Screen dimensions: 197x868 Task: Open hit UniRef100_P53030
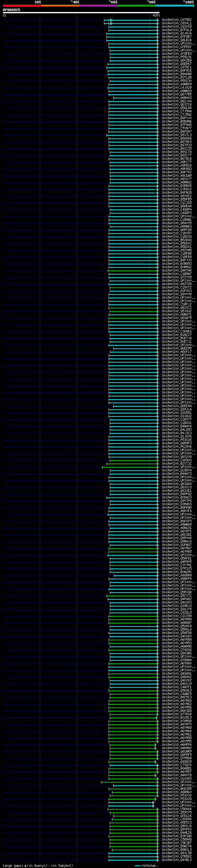point(177,796)
